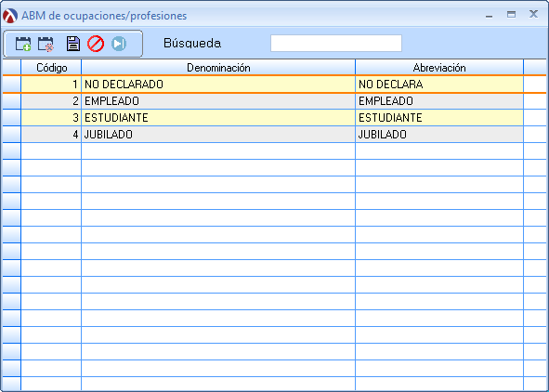Image resolution: width=549 pixels, height=392 pixels.
Task: Maximize the ABM de ocupaciones window
Action: coord(511,15)
